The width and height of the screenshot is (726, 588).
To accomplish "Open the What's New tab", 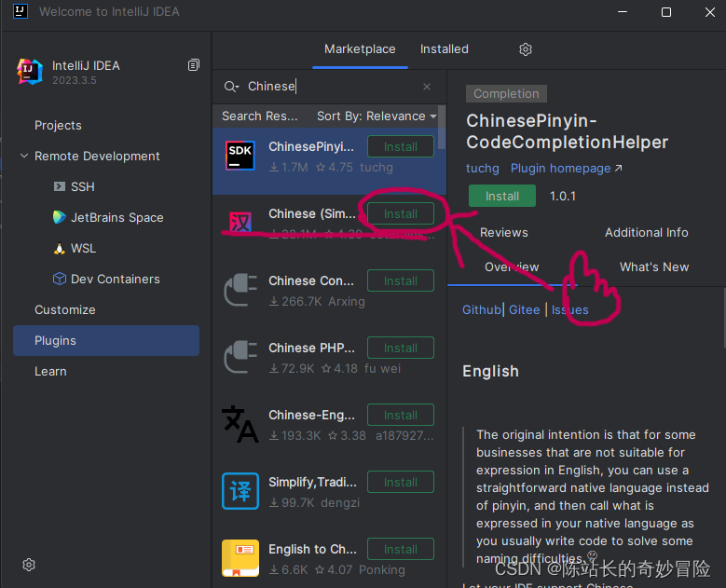I will pyautogui.click(x=654, y=267).
